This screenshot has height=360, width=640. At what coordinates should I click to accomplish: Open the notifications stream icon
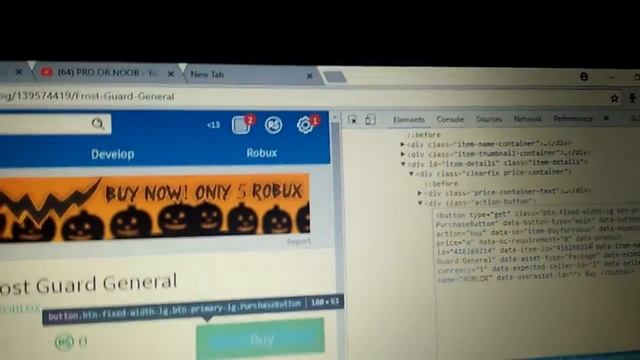[x=242, y=124]
